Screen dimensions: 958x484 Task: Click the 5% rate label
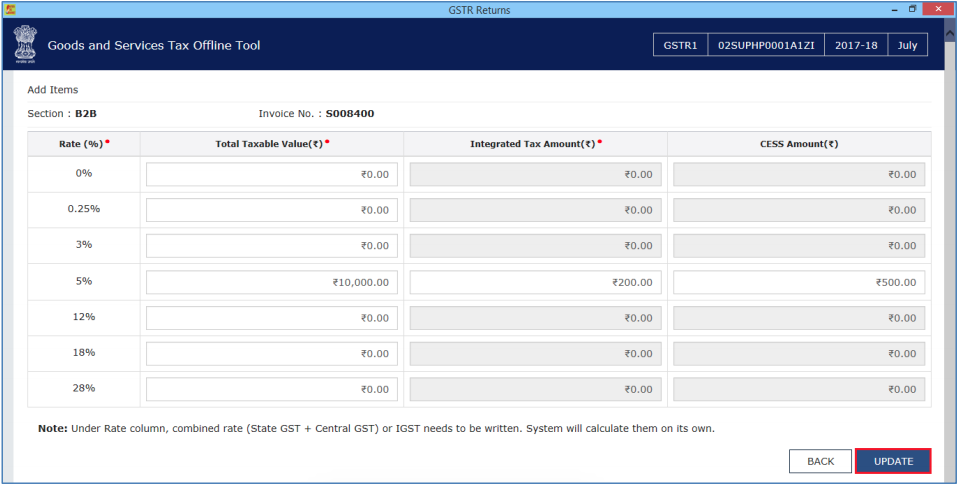click(x=84, y=281)
